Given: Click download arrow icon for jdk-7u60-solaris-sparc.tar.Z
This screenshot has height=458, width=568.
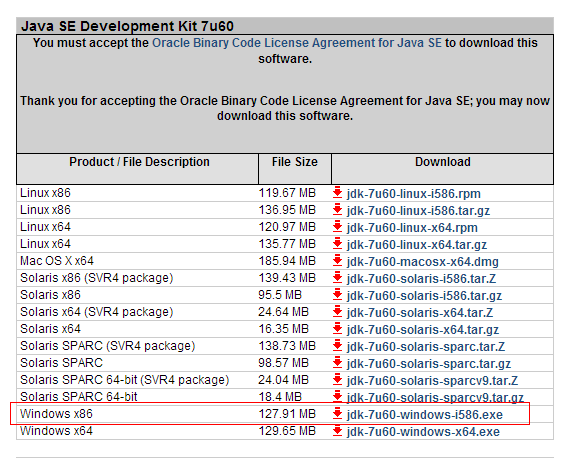Looking at the screenshot, I should (x=337, y=346).
